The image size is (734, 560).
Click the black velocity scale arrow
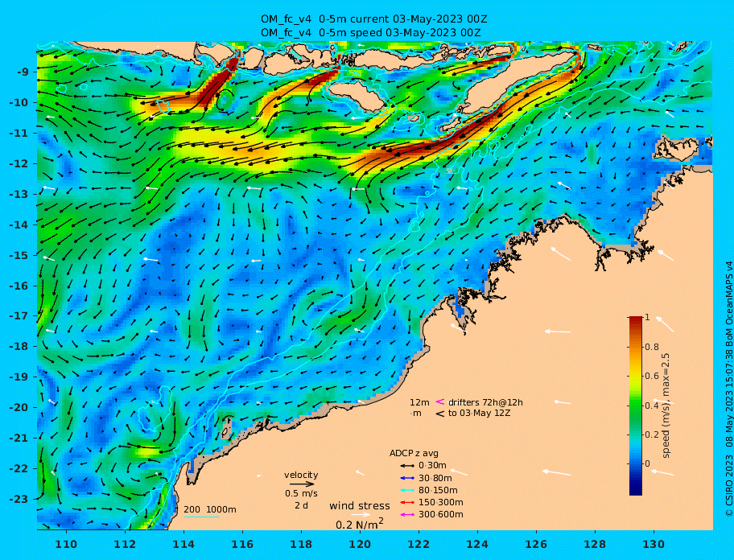coord(302,484)
